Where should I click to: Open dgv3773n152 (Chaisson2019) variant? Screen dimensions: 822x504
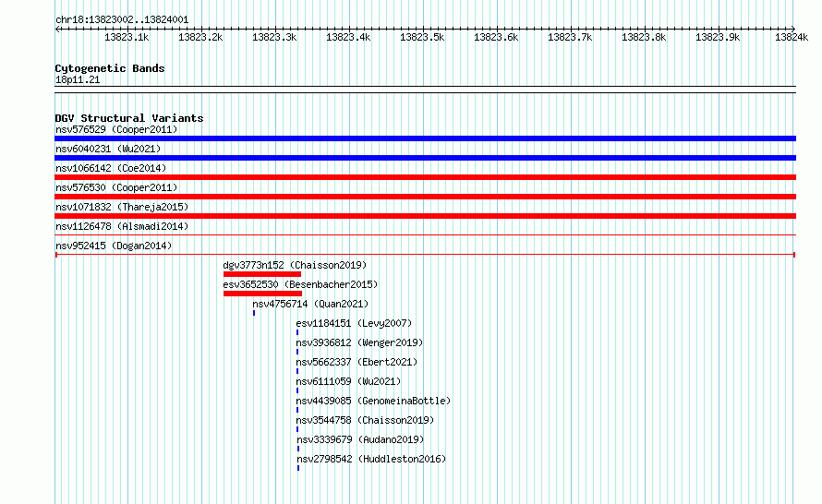(295, 265)
